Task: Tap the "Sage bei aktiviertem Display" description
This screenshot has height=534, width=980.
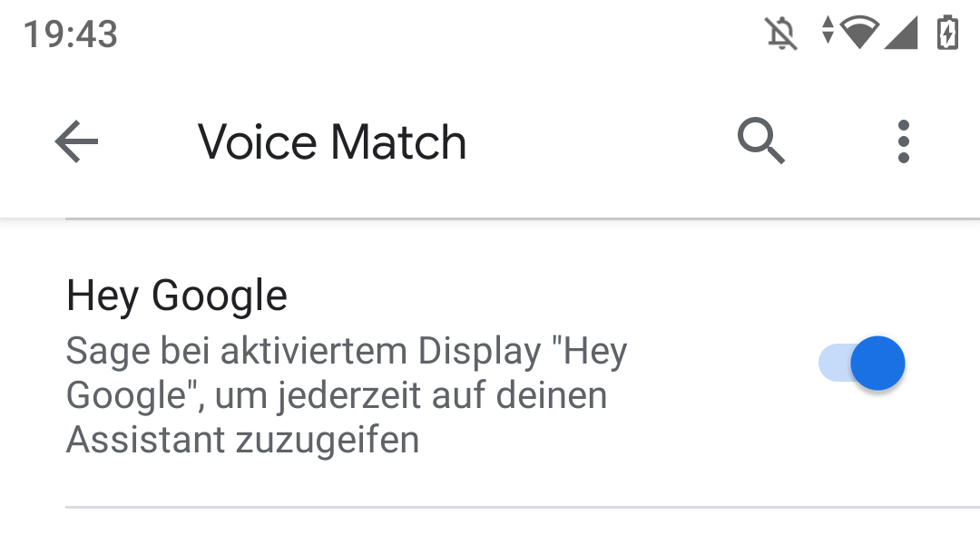Action: [x=303, y=351]
